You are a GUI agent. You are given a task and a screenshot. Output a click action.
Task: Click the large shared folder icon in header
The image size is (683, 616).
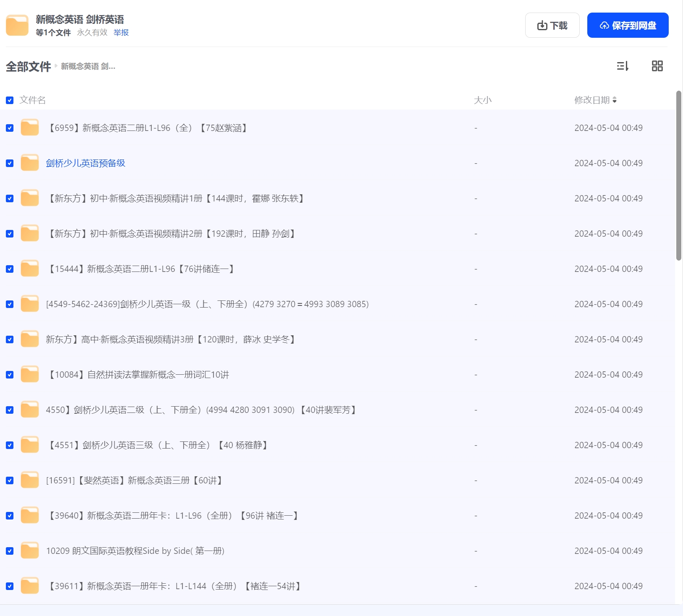(17, 25)
